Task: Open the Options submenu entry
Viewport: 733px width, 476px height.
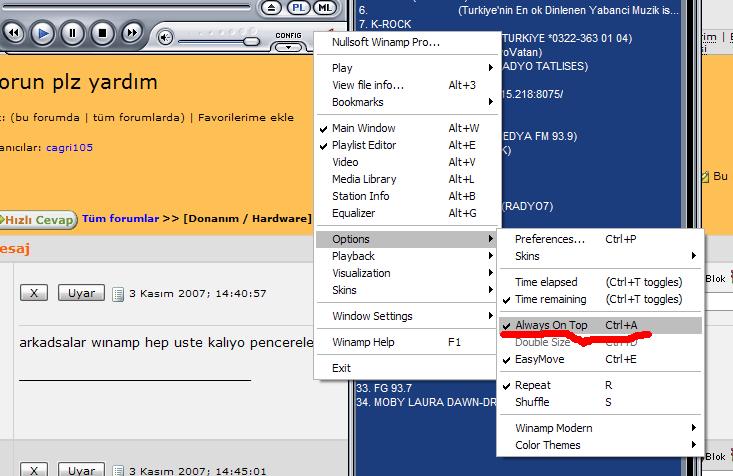Action: [x=407, y=239]
